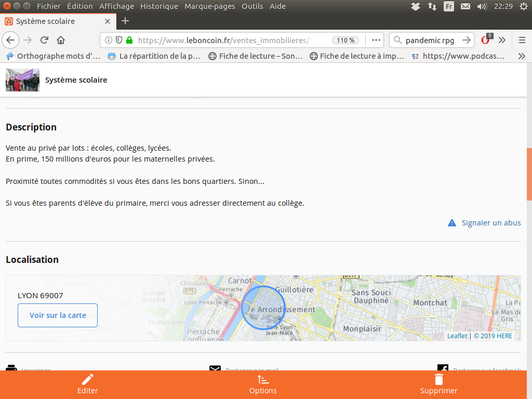Click the browser back arrow

click(x=11, y=40)
